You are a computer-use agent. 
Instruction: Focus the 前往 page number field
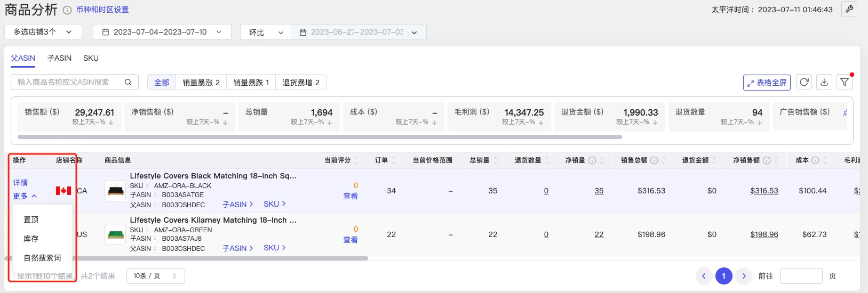[801, 276]
